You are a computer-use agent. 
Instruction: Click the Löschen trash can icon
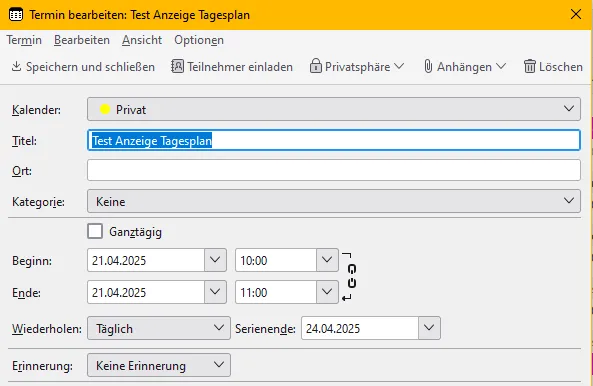[x=529, y=66]
